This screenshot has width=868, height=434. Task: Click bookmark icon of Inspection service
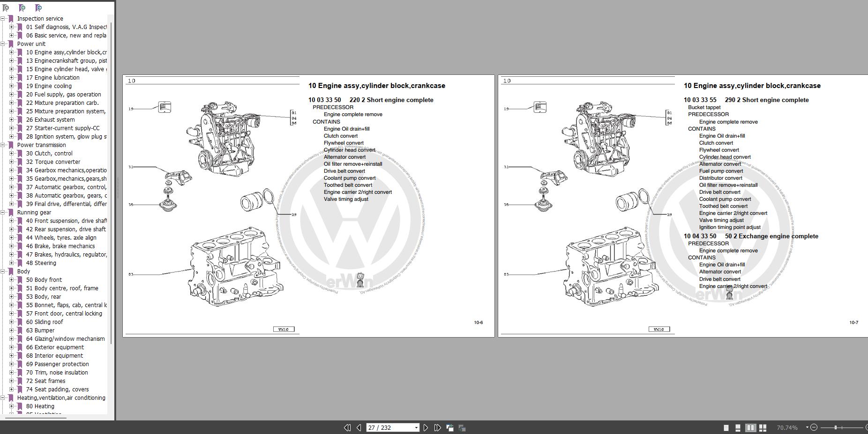(x=11, y=19)
